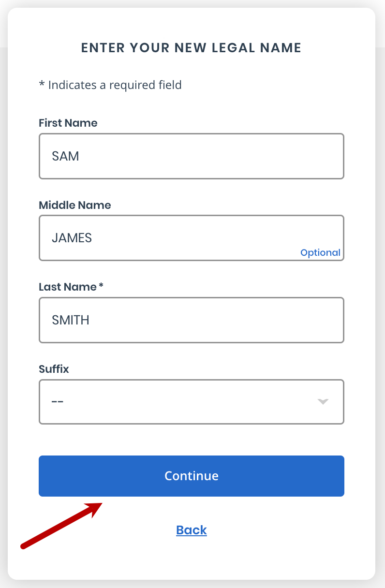Click the Suffix label text
Viewport: 385px width, 588px height.
(x=54, y=369)
